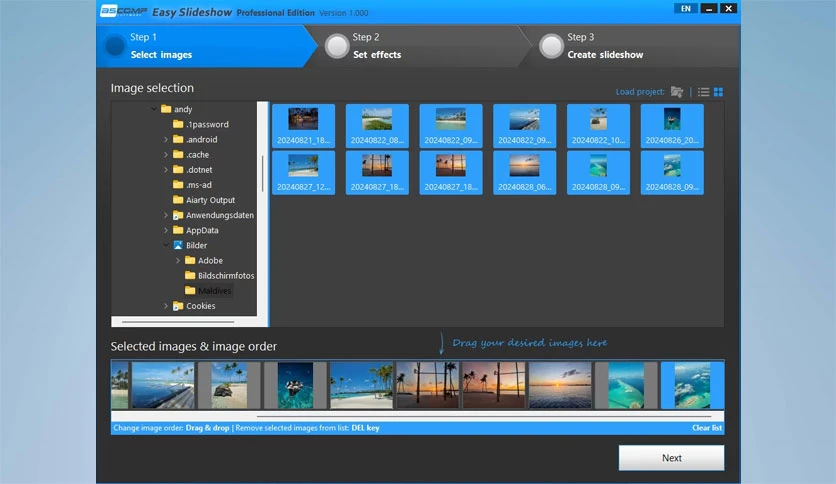Image resolution: width=836 pixels, height=484 pixels.
Task: Click the Next button
Action: tap(671, 458)
